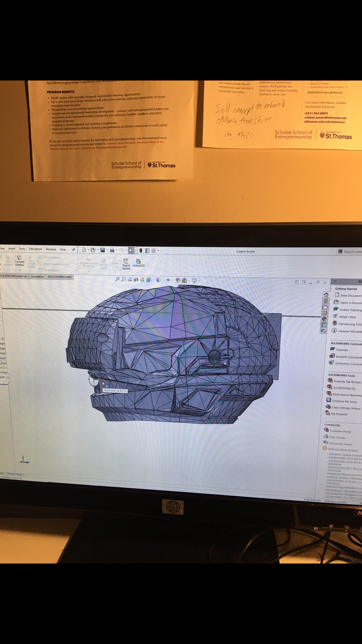Click Zoom to Area icon
Viewport: 362px width, 644px height.
click(124, 279)
